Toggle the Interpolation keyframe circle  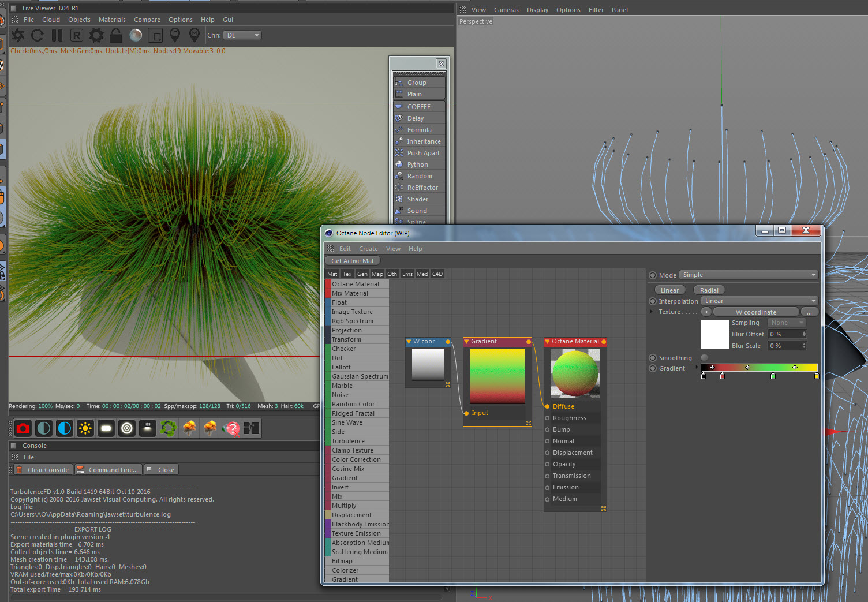(653, 301)
